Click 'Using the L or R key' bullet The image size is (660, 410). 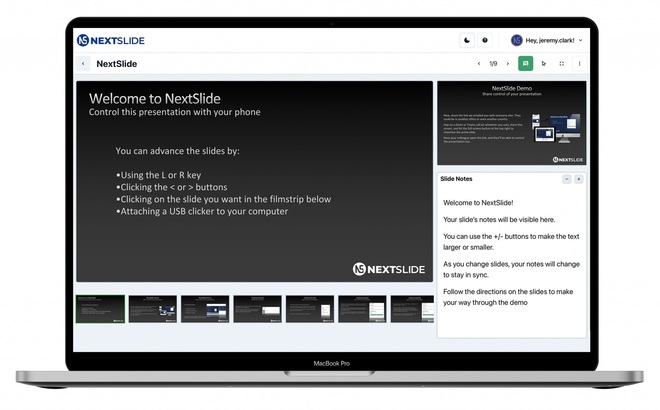(159, 175)
